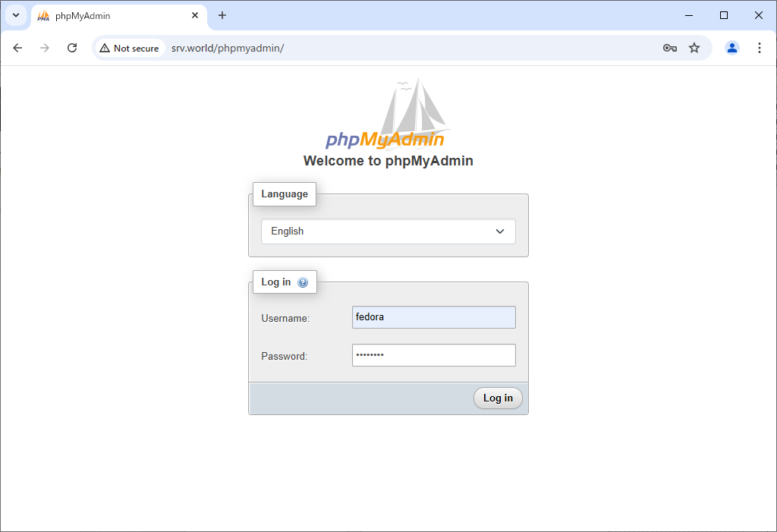Click the Log in help question icon
This screenshot has width=777, height=532.
(x=303, y=282)
